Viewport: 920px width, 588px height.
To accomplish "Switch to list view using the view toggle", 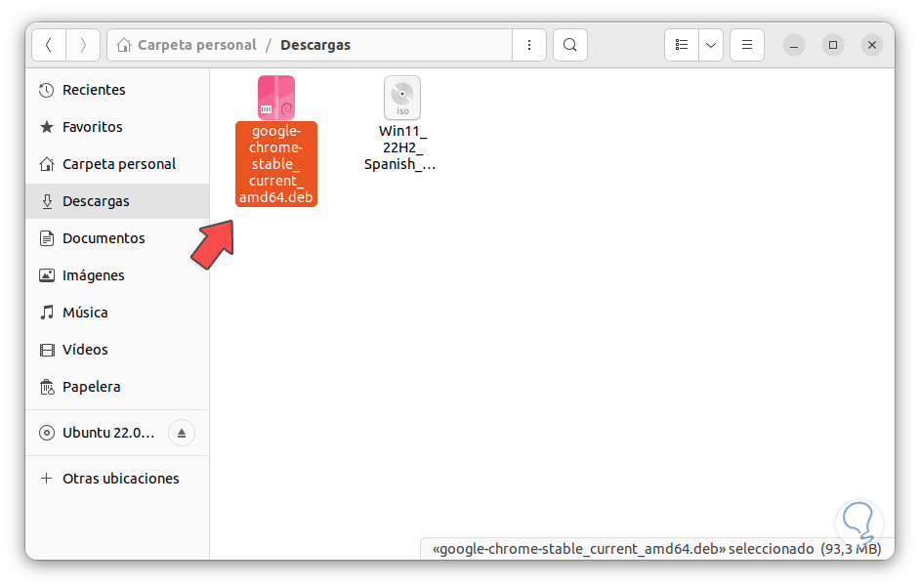I will click(x=682, y=44).
